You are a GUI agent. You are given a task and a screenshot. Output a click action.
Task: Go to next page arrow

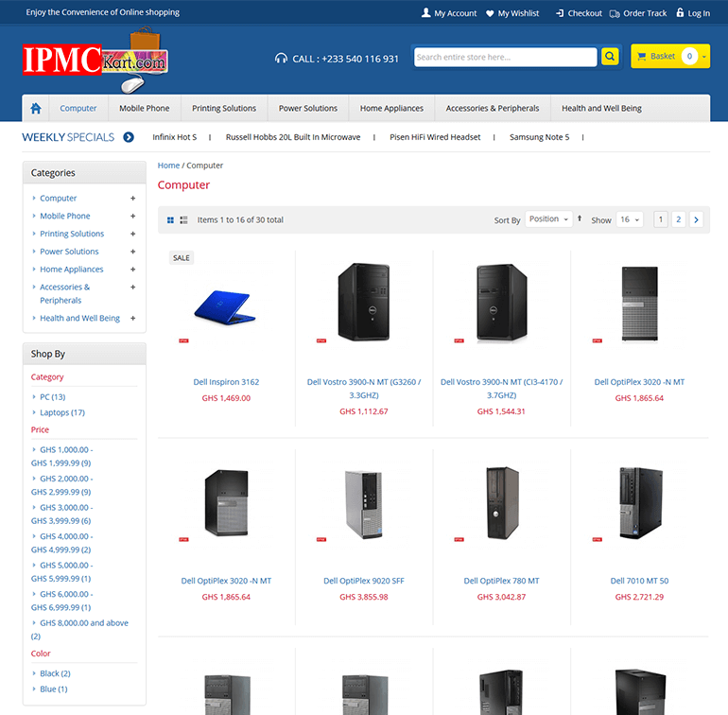point(696,219)
